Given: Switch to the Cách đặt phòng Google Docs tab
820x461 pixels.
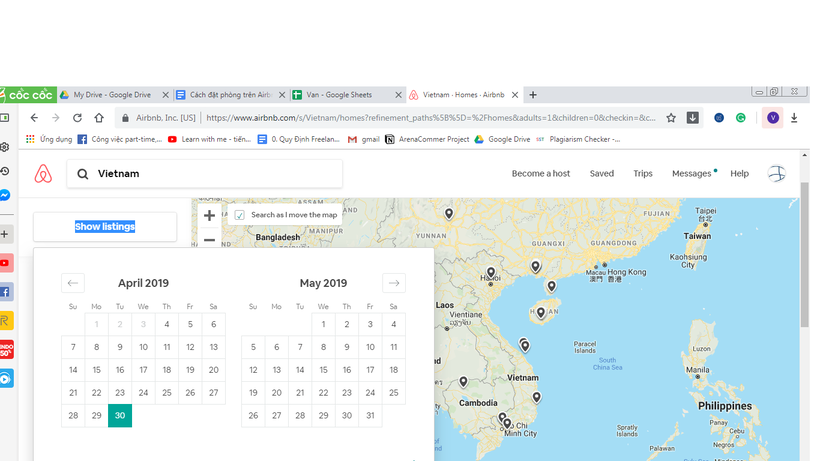Looking at the screenshot, I should coord(230,95).
